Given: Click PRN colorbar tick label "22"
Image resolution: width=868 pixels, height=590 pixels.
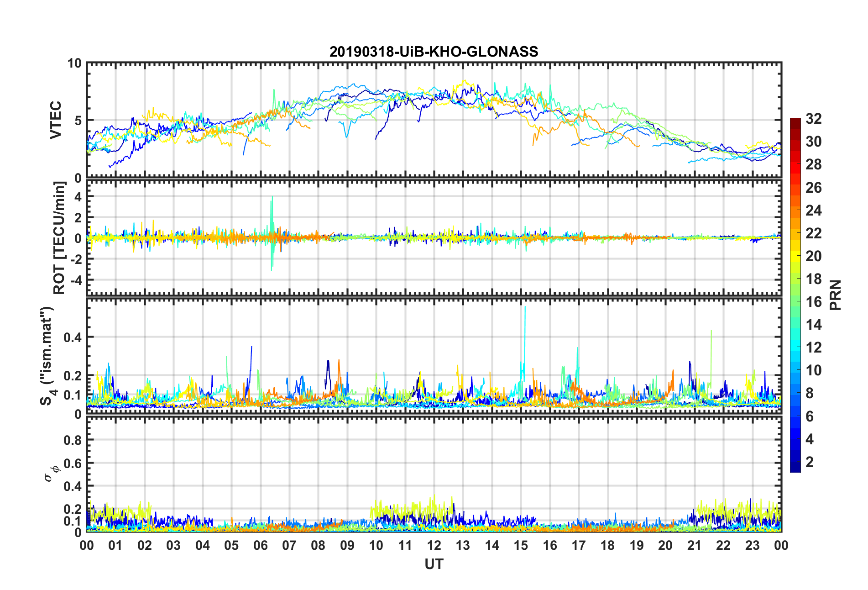Looking at the screenshot, I should click(x=814, y=233).
